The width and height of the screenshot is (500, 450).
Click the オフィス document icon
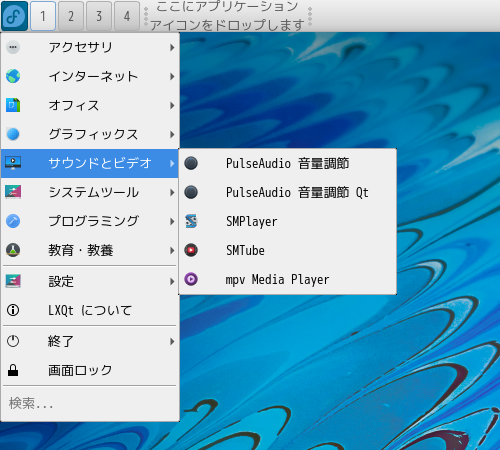[x=13, y=105]
